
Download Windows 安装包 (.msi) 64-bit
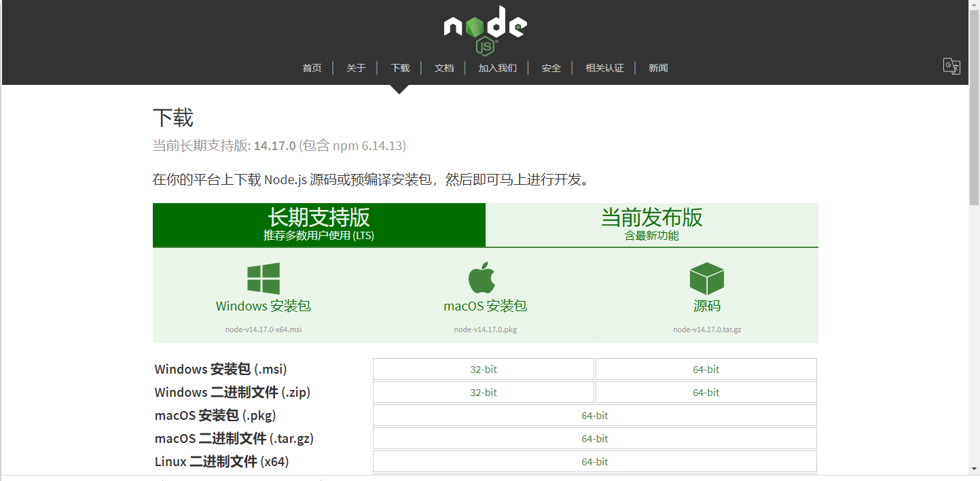706,369
